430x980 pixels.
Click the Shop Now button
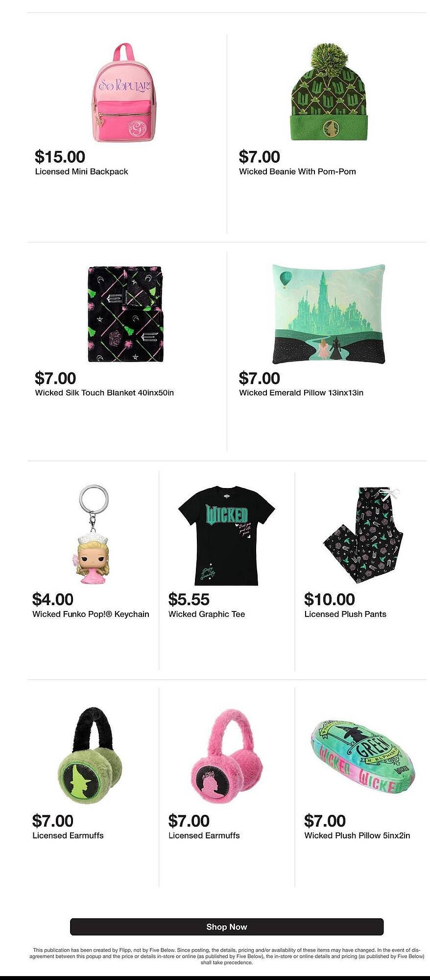click(227, 927)
